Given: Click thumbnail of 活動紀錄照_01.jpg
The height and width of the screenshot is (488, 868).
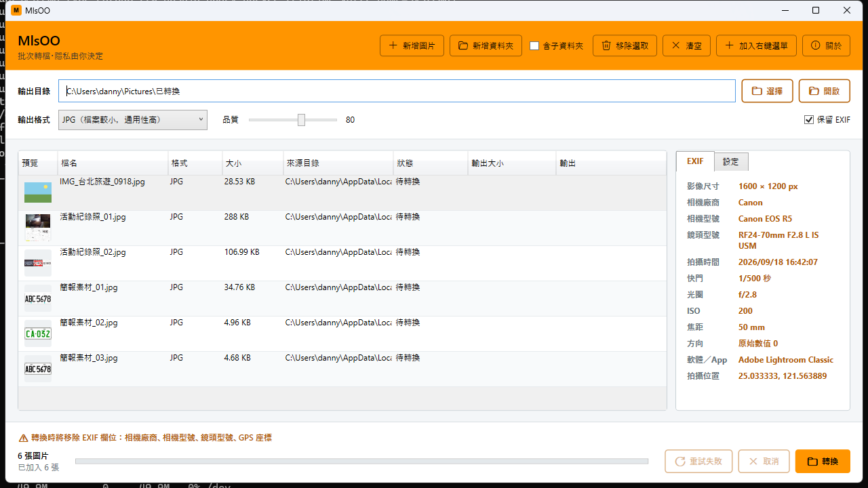Looking at the screenshot, I should [38, 228].
